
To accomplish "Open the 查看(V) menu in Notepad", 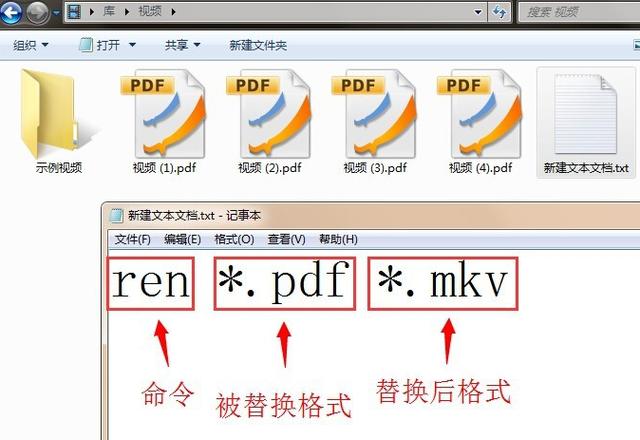I will pyautogui.click(x=287, y=239).
